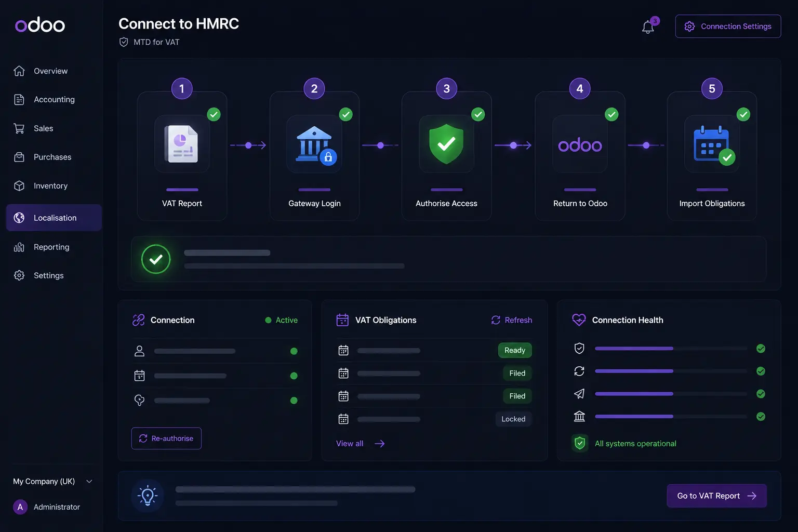Click the green check on bank health row
The height and width of the screenshot is (532, 798).
pyautogui.click(x=761, y=416)
